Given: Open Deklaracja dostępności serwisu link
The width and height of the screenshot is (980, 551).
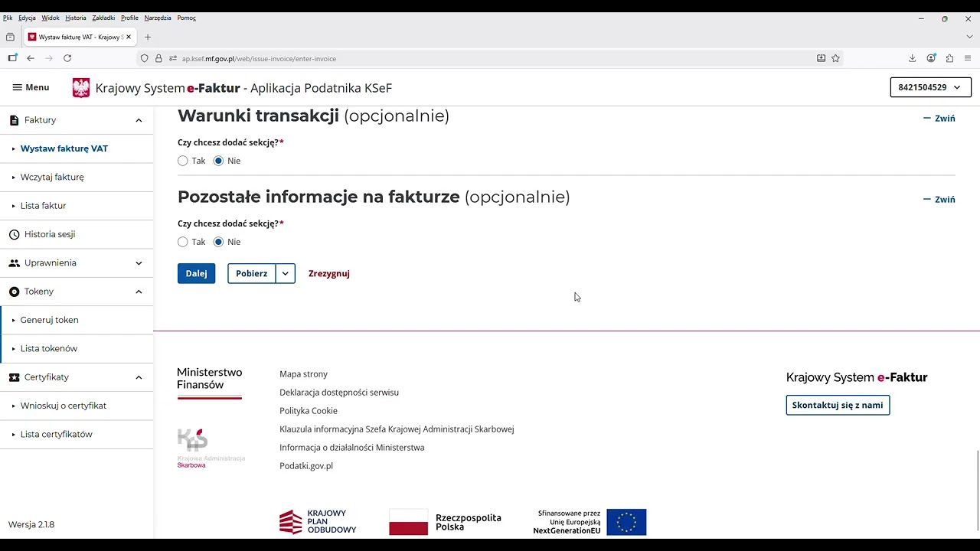Looking at the screenshot, I should pyautogui.click(x=339, y=393).
